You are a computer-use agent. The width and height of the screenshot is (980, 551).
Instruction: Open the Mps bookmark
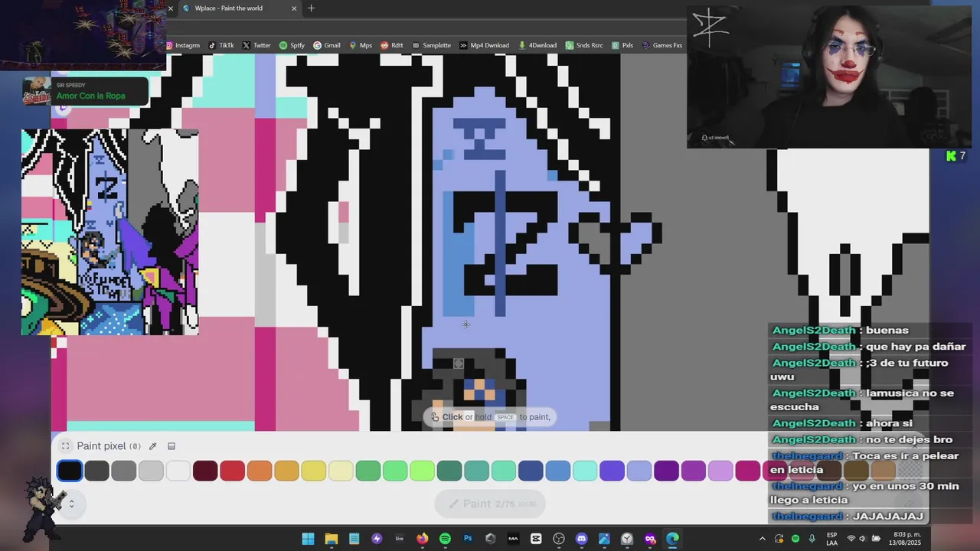click(x=361, y=45)
